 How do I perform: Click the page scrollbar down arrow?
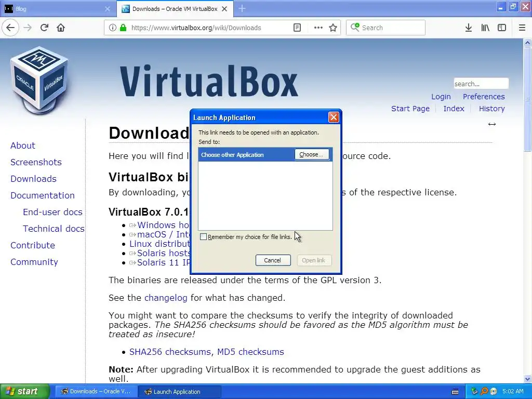pyautogui.click(x=527, y=379)
